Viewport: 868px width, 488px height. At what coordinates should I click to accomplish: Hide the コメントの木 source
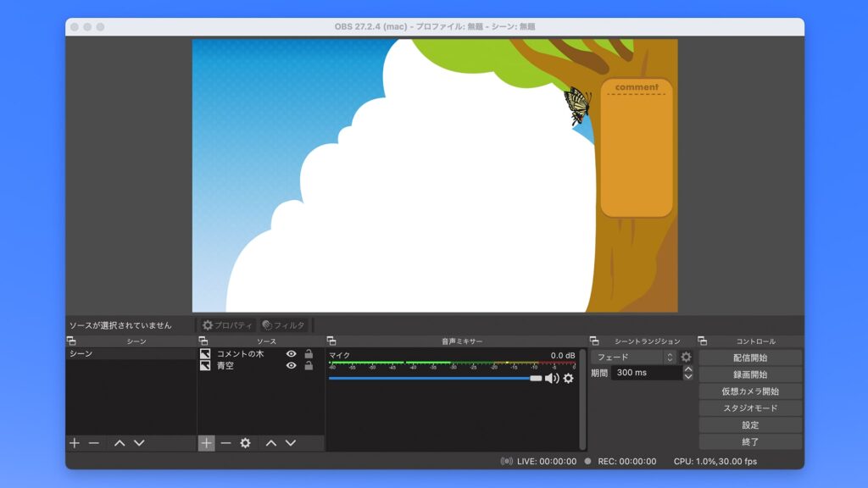pyautogui.click(x=292, y=354)
